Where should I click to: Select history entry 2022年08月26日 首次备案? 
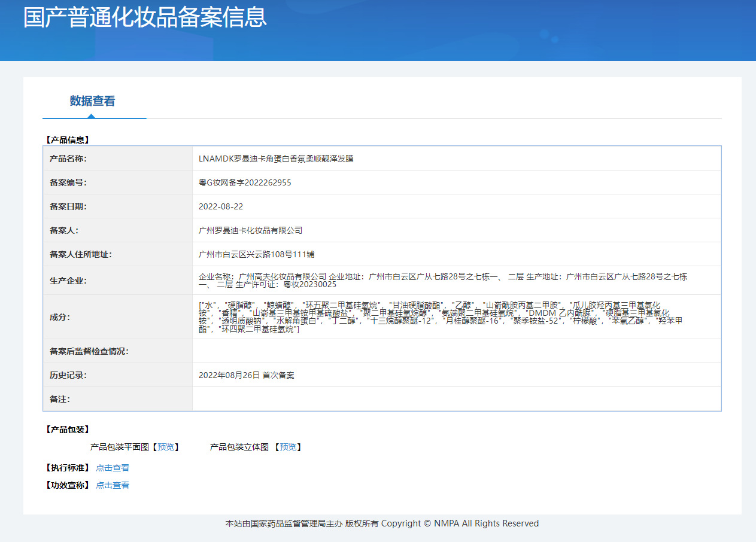click(x=247, y=375)
